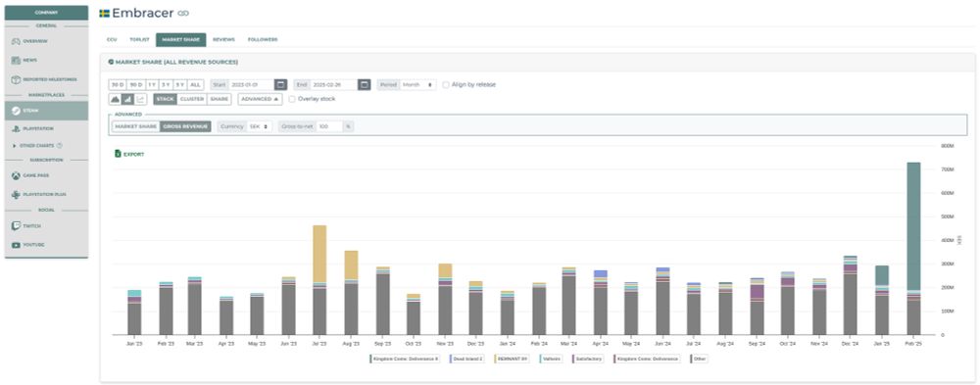The height and width of the screenshot is (385, 980).
Task: Export the chart data
Action: tap(129, 154)
